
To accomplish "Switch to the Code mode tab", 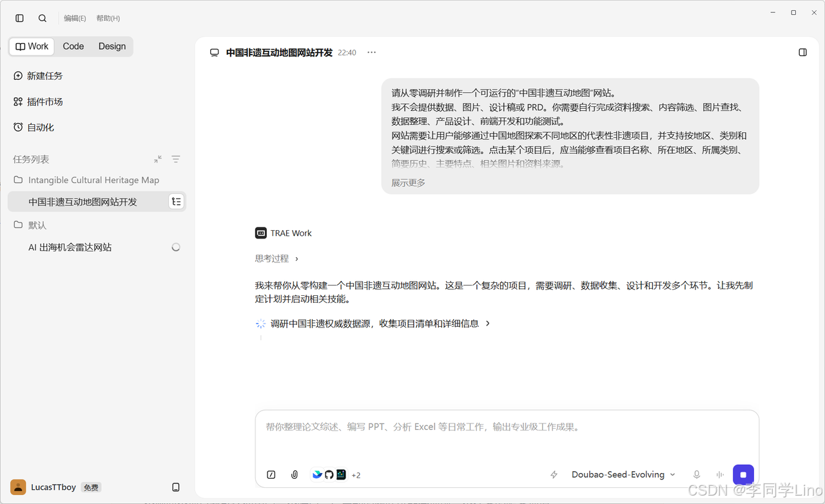I will pos(73,46).
